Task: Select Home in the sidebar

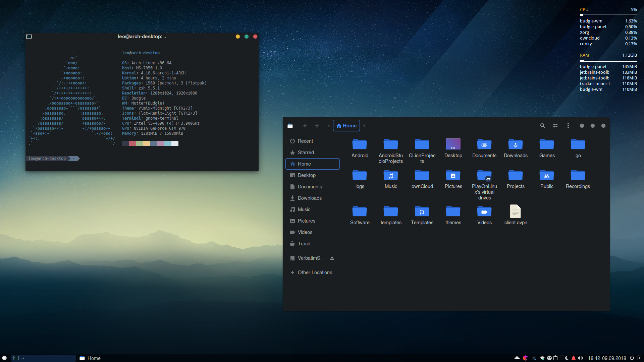Action: coord(312,164)
